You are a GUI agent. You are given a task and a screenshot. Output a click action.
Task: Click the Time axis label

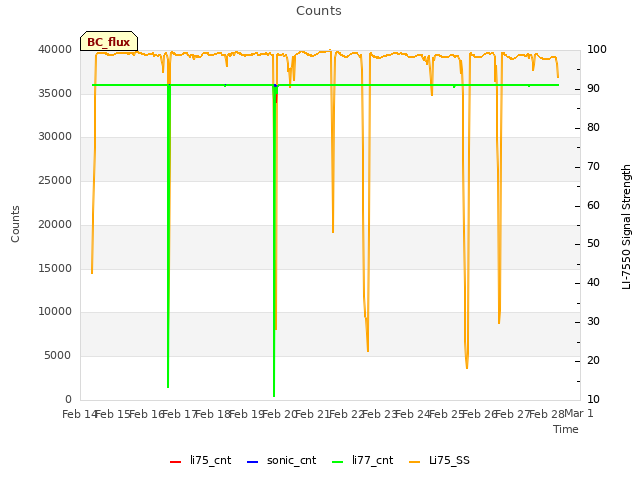coord(566,429)
